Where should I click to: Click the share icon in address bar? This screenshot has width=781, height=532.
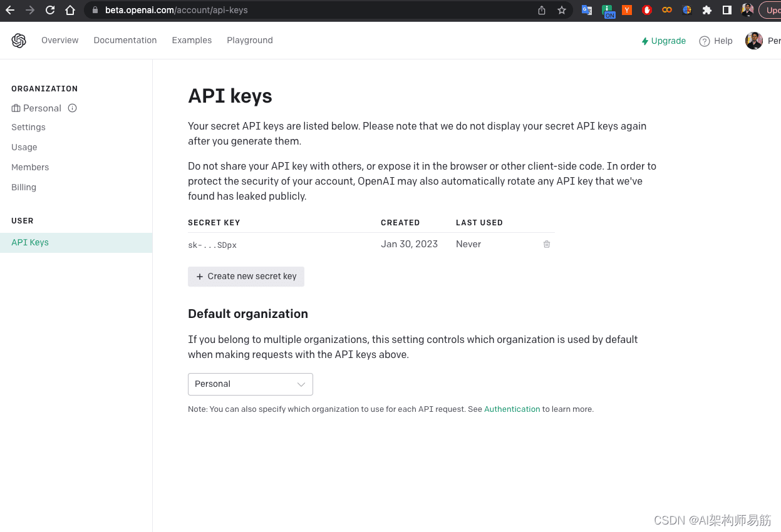[x=542, y=10]
